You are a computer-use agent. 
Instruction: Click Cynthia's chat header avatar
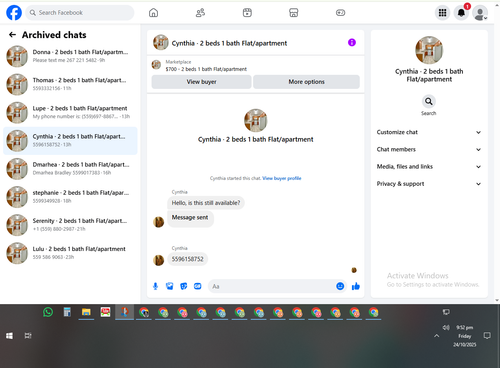pos(161,42)
